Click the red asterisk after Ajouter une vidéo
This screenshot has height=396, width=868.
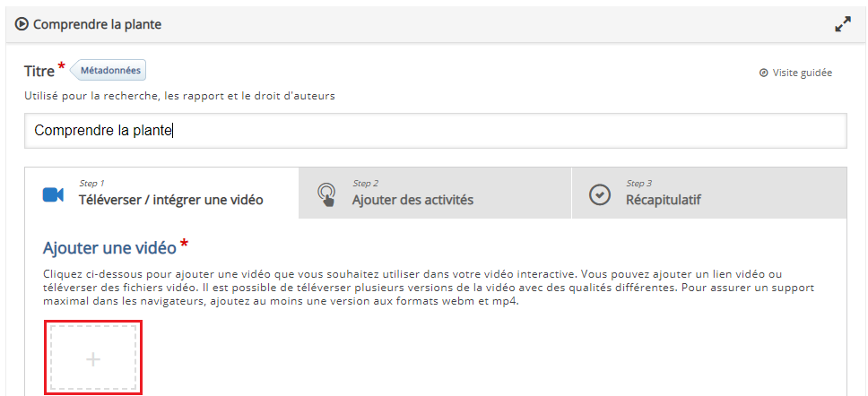point(185,243)
